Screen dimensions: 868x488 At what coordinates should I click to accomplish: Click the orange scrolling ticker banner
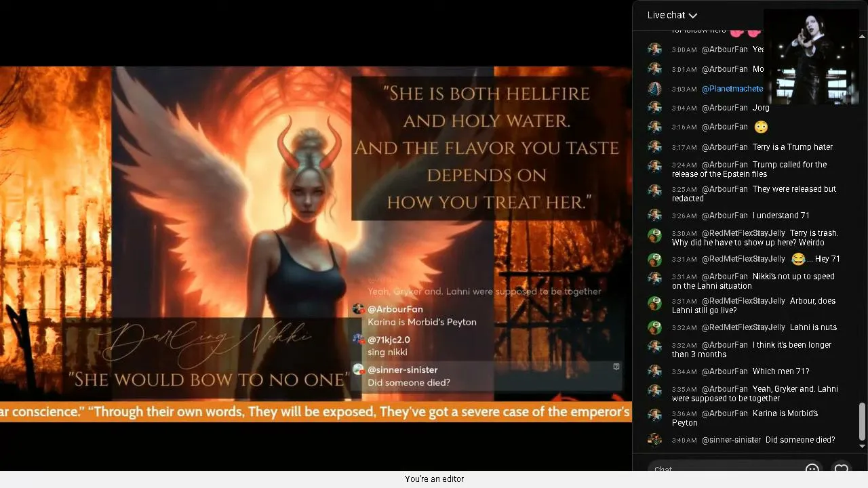coord(316,412)
